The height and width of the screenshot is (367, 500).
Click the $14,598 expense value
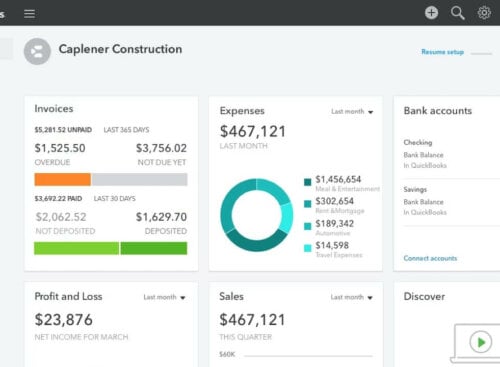point(332,246)
